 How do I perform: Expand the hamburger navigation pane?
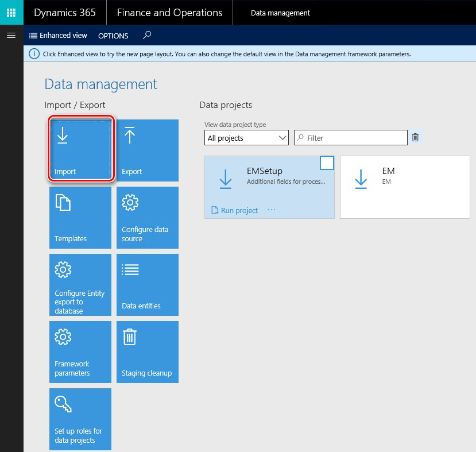click(11, 36)
